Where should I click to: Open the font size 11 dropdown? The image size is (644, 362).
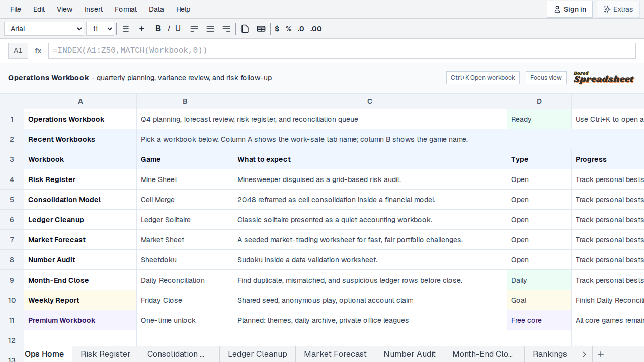(100, 29)
